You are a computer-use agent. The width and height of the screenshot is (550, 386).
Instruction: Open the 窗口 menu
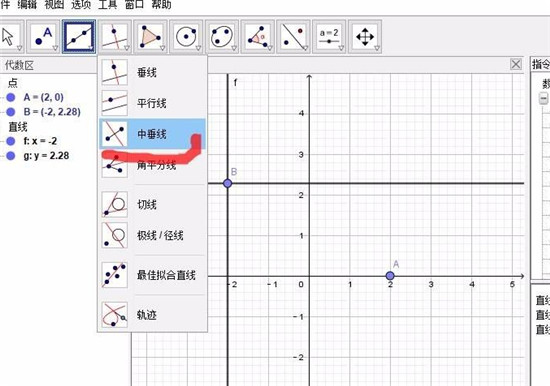click(134, 5)
